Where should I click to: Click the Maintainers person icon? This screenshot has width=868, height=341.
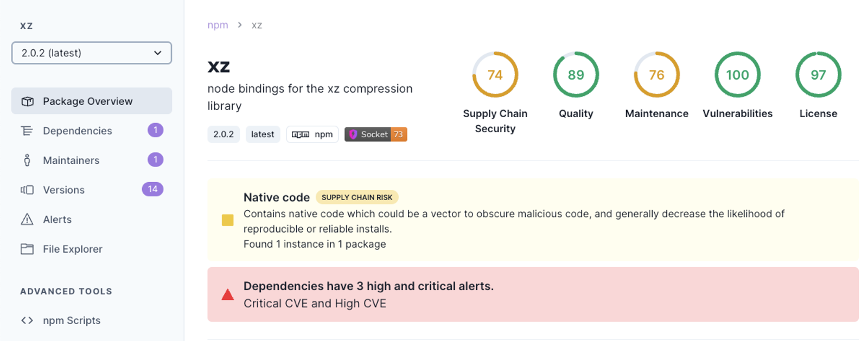click(27, 160)
